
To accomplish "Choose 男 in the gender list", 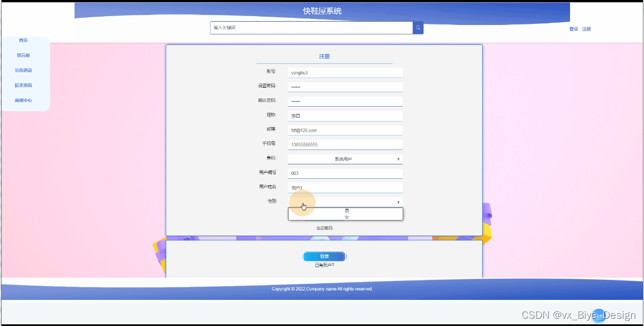I will point(345,211).
